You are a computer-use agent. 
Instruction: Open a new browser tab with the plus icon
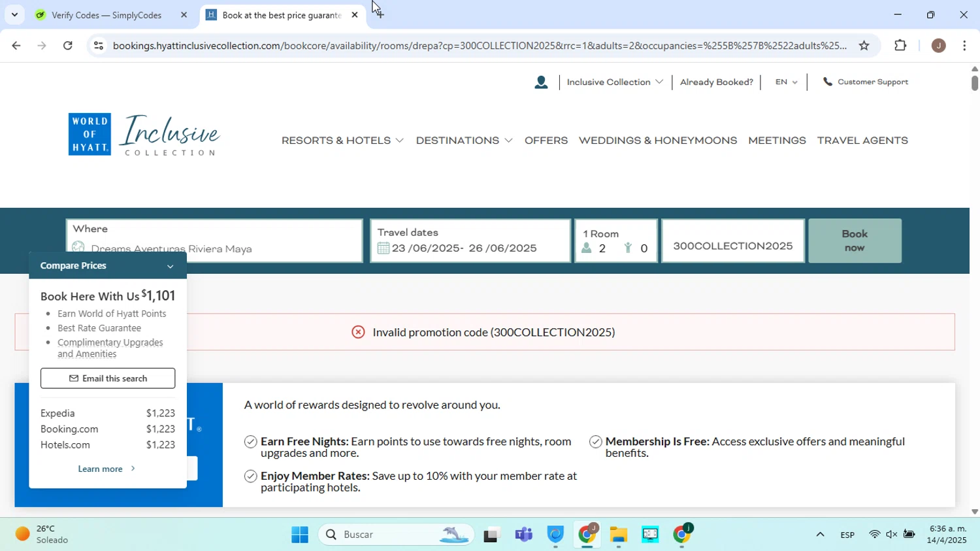click(380, 14)
